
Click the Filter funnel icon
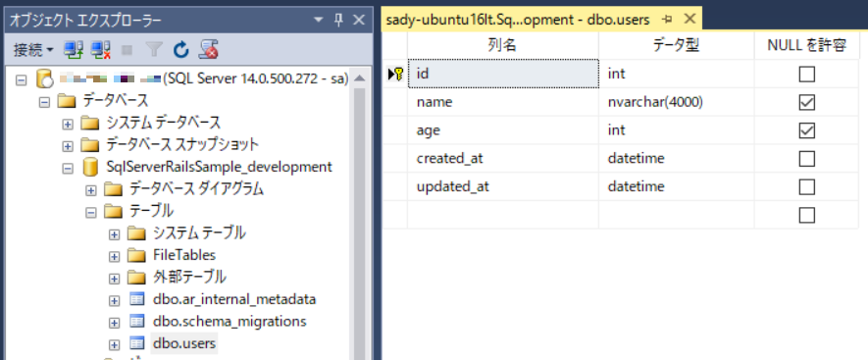[x=154, y=50]
